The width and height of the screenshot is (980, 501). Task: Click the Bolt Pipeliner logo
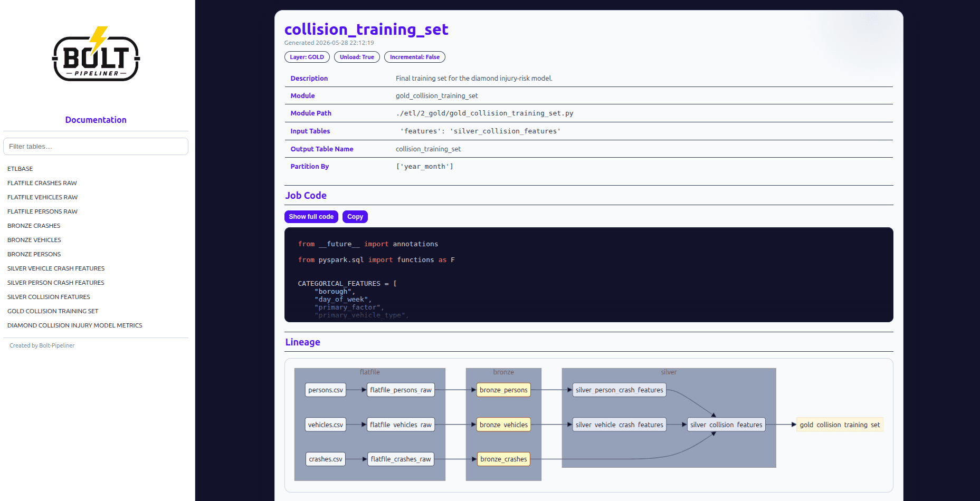point(96,54)
